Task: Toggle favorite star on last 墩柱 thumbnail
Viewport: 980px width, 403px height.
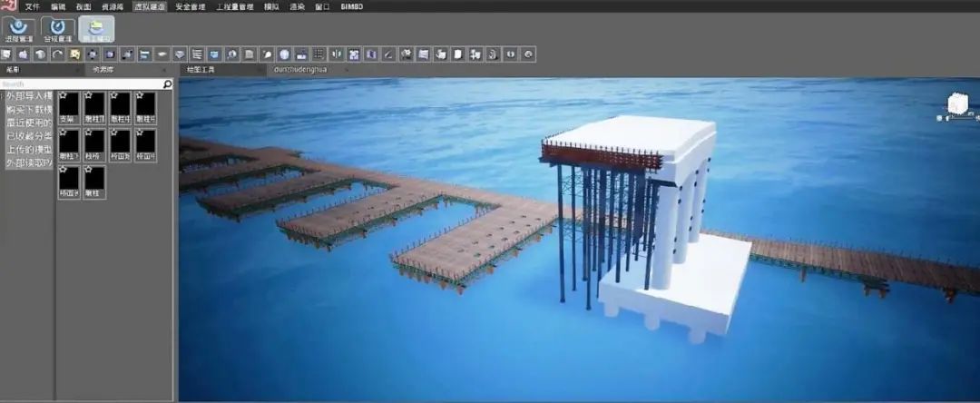Action: tap(88, 170)
